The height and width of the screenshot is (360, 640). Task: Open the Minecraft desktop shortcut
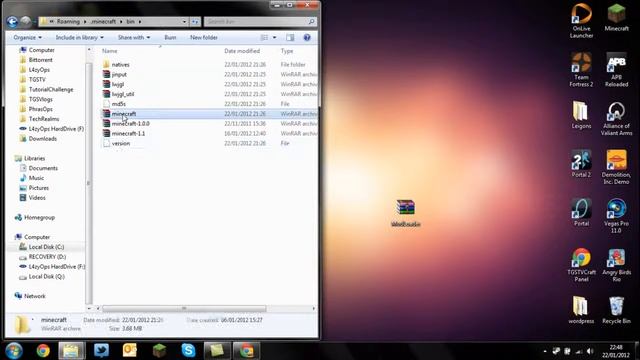coord(616,17)
